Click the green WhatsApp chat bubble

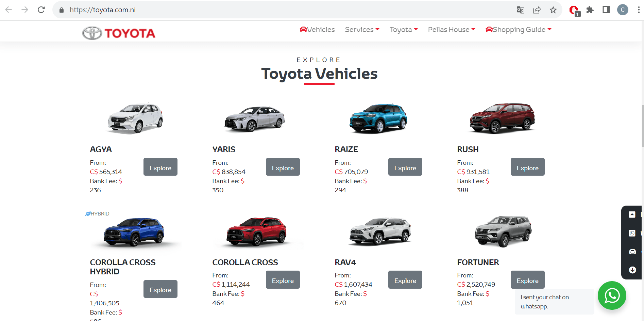612,295
